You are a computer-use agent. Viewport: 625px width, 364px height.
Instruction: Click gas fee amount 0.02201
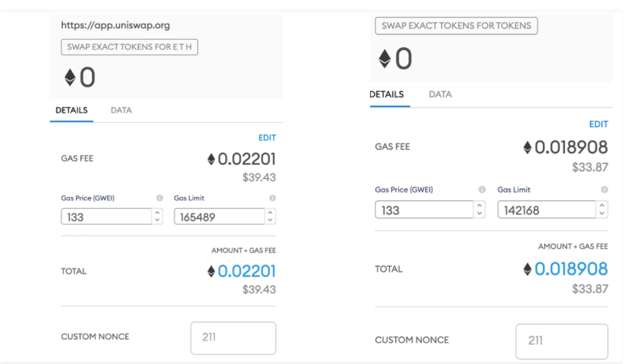coord(246,159)
